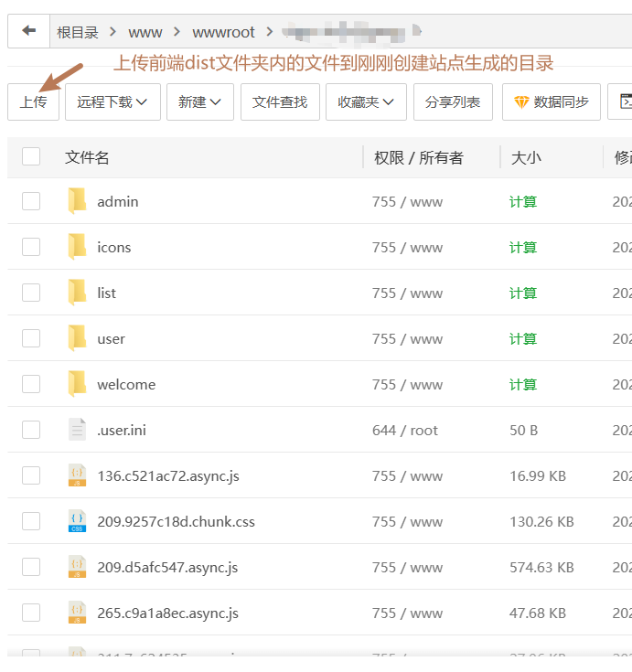Open the admin folder name
This screenshot has height=672, width=632.
pos(118,201)
